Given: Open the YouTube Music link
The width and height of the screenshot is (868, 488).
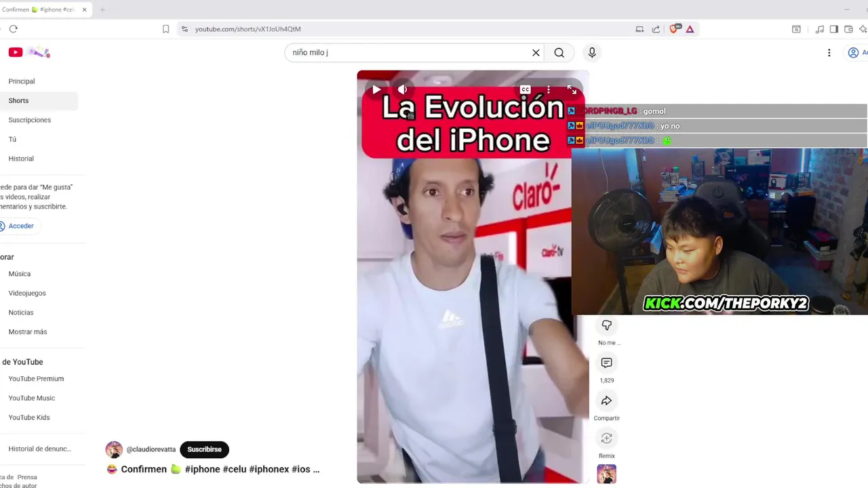Looking at the screenshot, I should (x=32, y=398).
